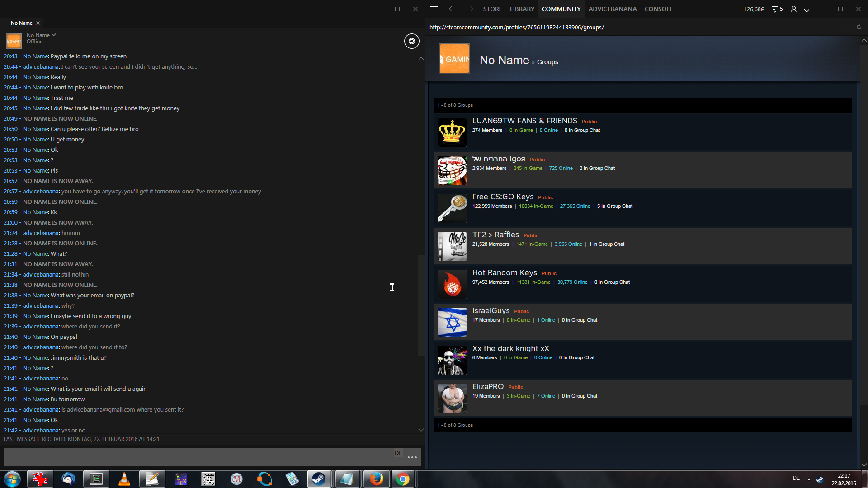Open the LIBRARY tab
Viewport: 868px width, 488px height.
tap(522, 9)
